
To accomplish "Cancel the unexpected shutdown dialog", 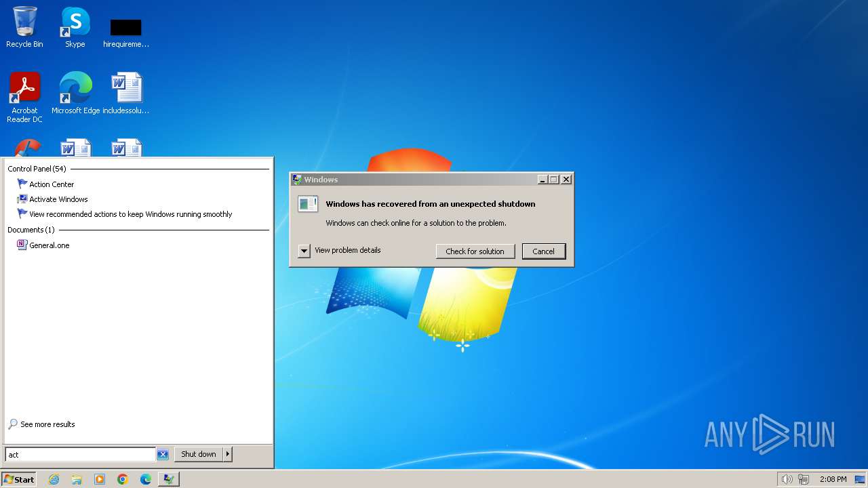I will click(x=543, y=251).
